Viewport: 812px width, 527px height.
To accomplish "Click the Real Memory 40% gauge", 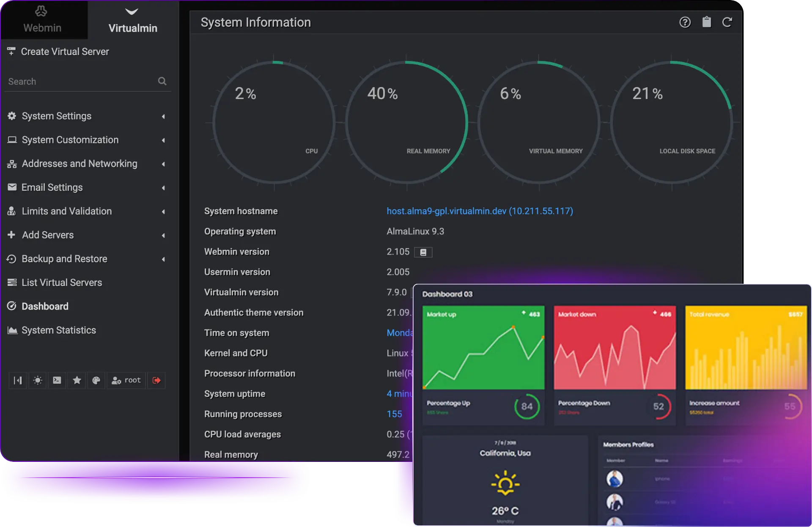I will [x=406, y=123].
